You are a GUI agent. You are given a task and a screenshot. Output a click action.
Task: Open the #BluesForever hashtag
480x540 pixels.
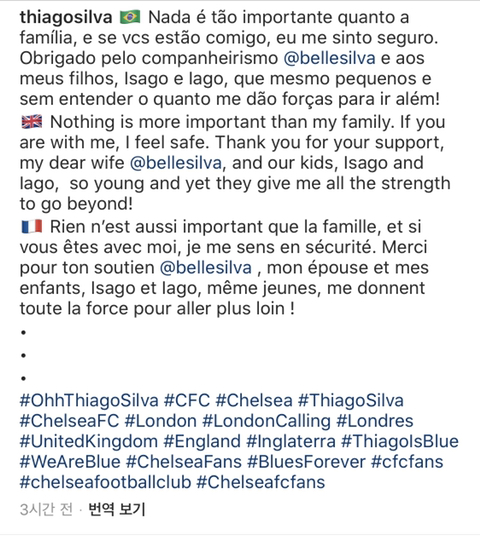(306, 462)
